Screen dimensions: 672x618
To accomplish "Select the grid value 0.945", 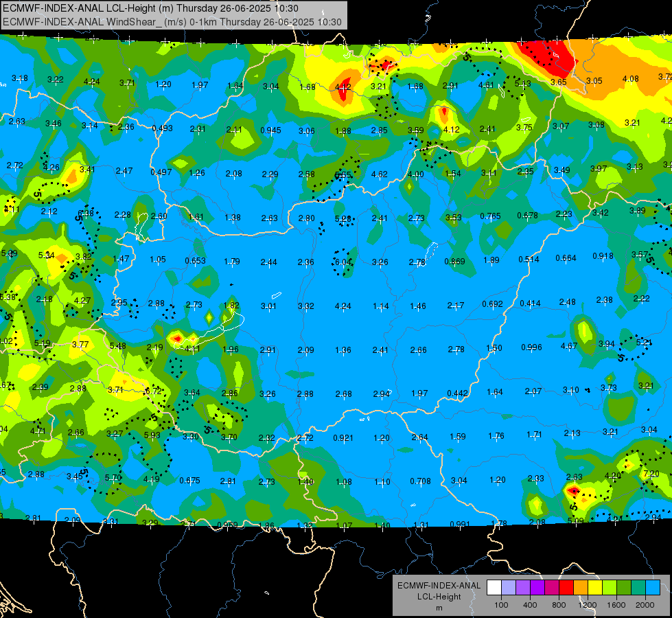I will tap(271, 130).
